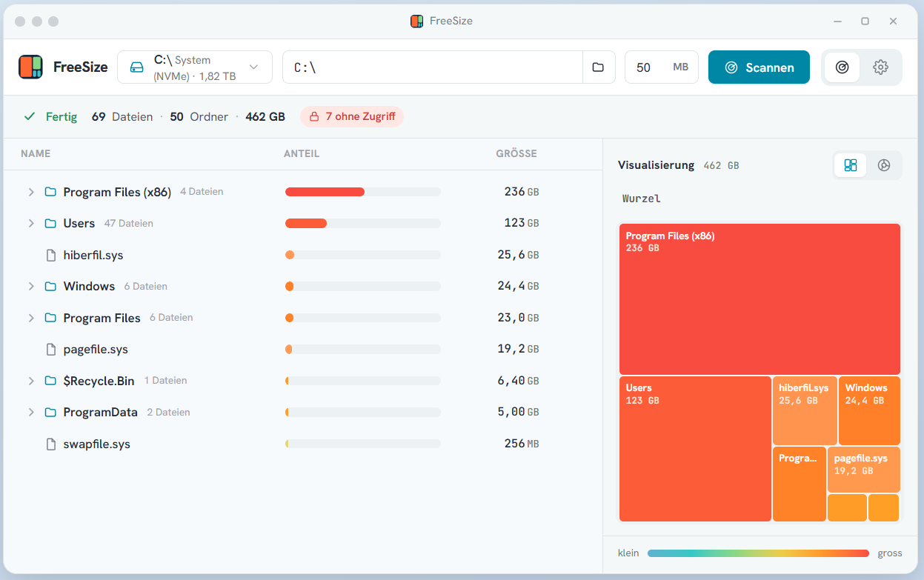Viewport: 924px width, 580px height.
Task: Select the Users treemap block
Action: pos(695,449)
